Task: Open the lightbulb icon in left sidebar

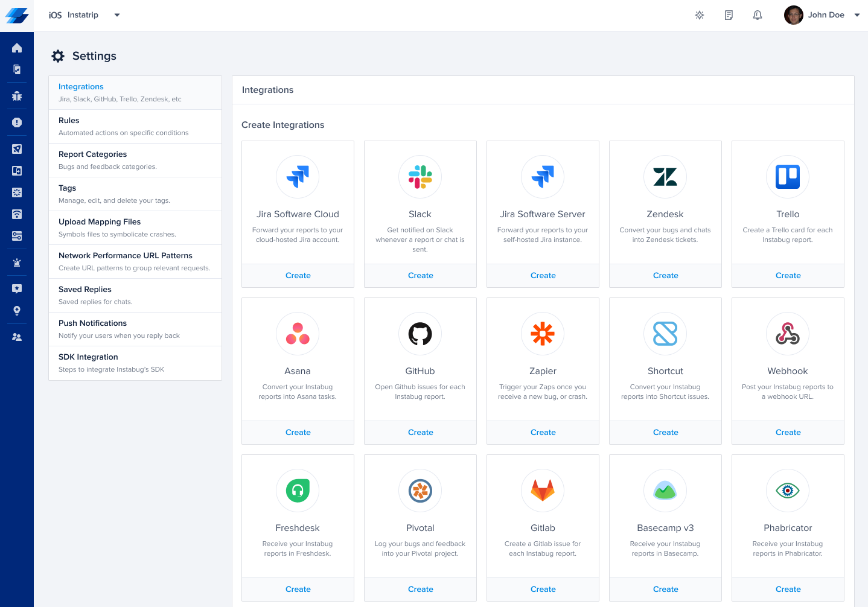Action: coord(17,311)
